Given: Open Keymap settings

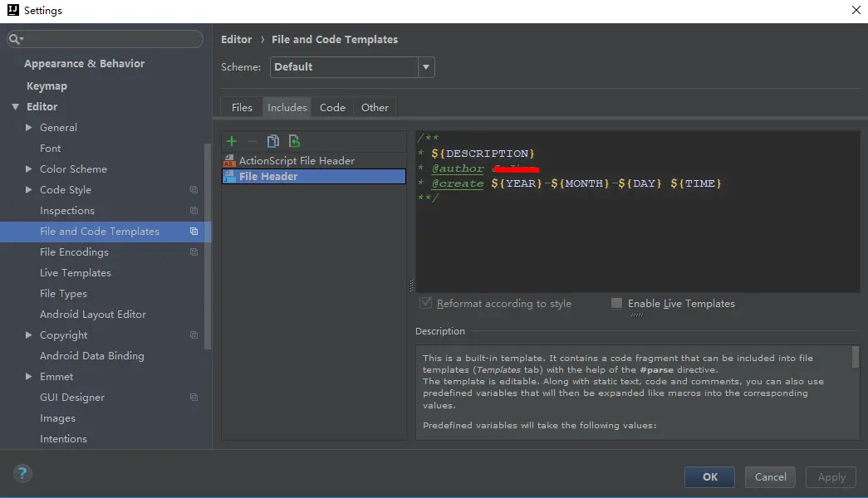Looking at the screenshot, I should point(47,85).
